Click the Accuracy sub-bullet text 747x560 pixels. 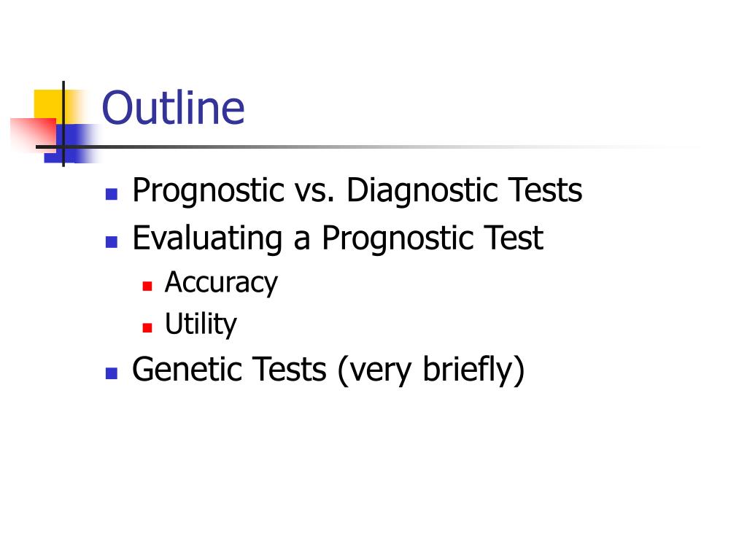point(221,283)
